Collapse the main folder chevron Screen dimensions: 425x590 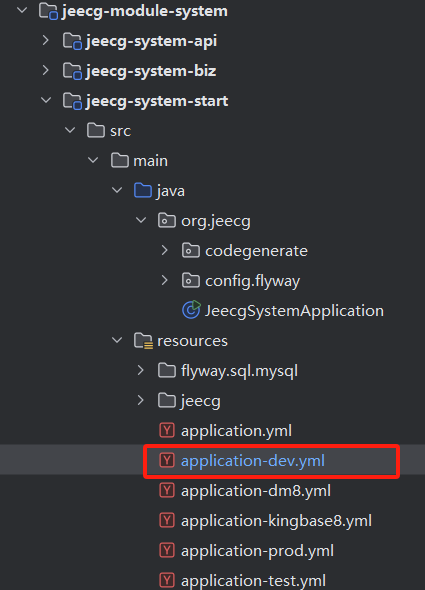click(93, 161)
